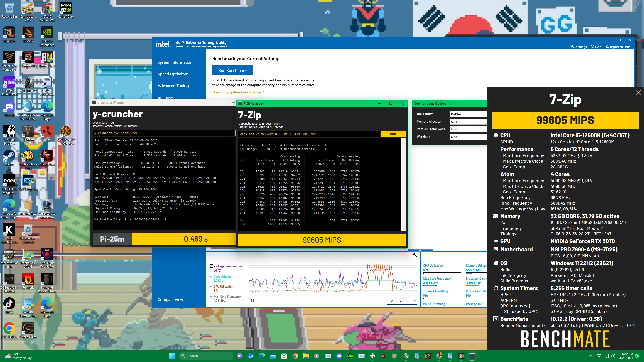Open the Parallel Framework Auto dropdown

coord(468,129)
